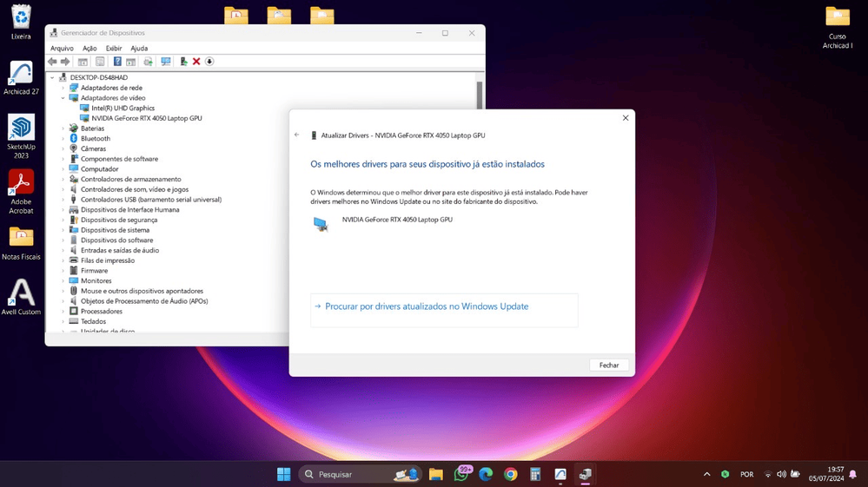
Task: Open the Windows Start menu
Action: pos(284,474)
